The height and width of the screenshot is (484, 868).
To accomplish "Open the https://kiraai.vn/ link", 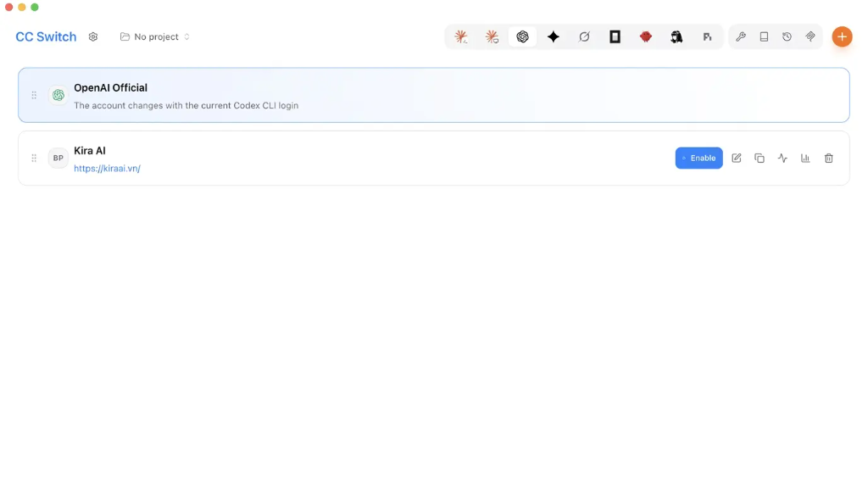I will click(x=107, y=169).
